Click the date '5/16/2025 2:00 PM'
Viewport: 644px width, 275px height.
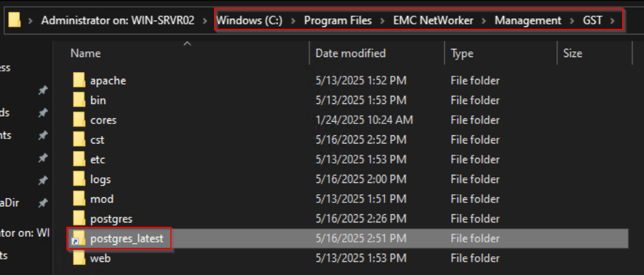tap(361, 179)
